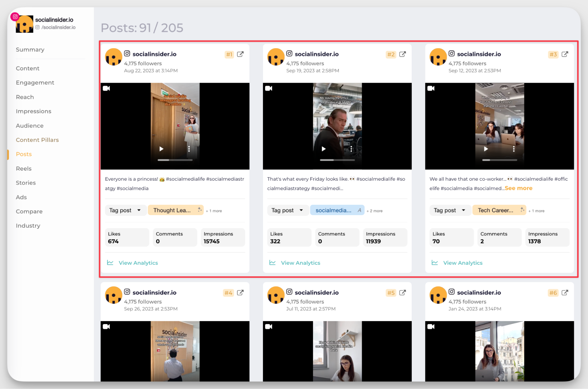
Task: Click the video camera icon on post #6
Action: [431, 327]
